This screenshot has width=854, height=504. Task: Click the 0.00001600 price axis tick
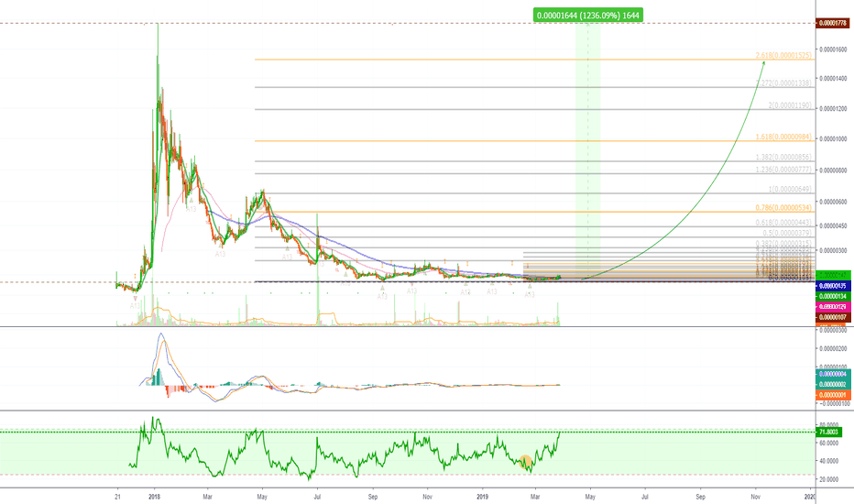pyautogui.click(x=833, y=49)
